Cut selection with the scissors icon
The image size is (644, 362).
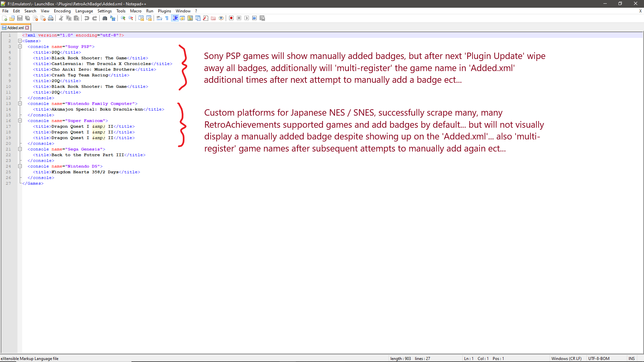(x=61, y=18)
